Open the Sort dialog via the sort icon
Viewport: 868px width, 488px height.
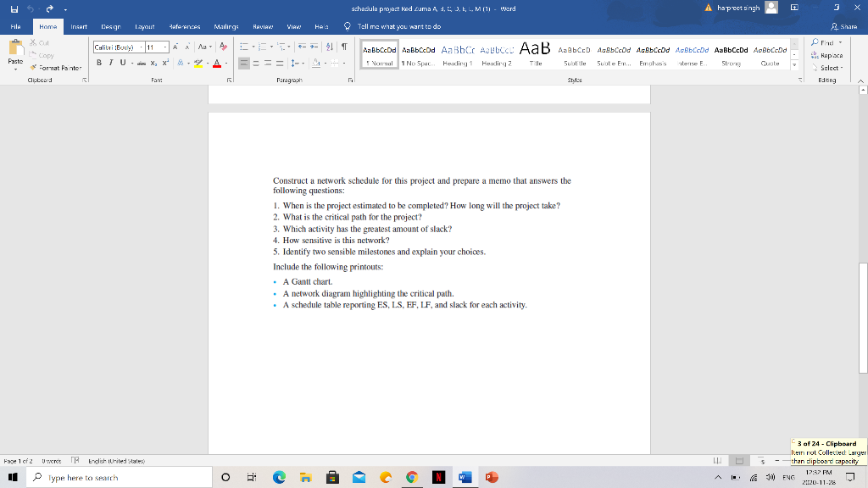point(329,46)
